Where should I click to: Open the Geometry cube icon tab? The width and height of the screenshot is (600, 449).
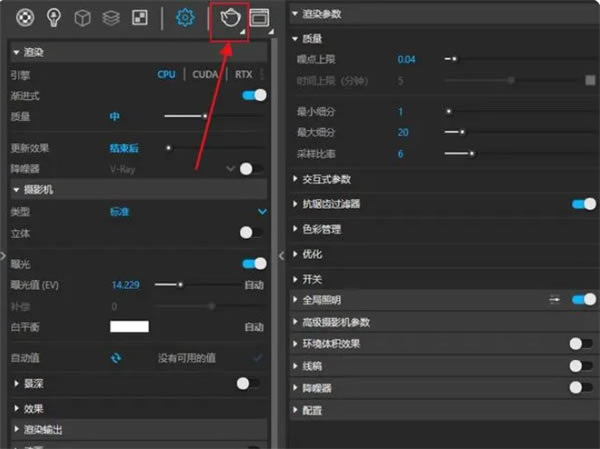coord(82,18)
